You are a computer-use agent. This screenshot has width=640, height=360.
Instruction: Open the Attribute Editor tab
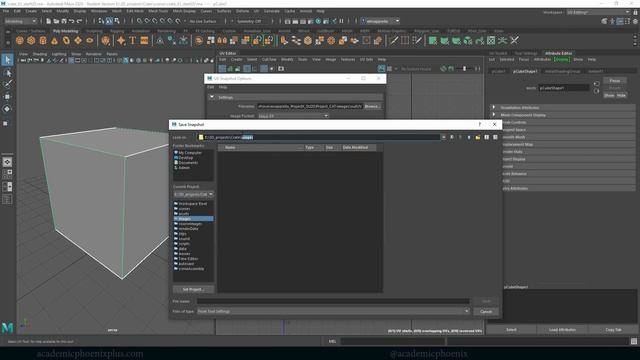(558, 53)
